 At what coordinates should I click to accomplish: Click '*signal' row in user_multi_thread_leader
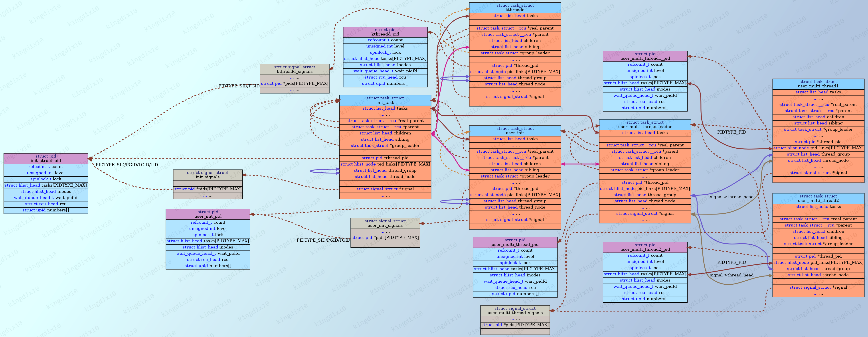pyautogui.click(x=645, y=214)
